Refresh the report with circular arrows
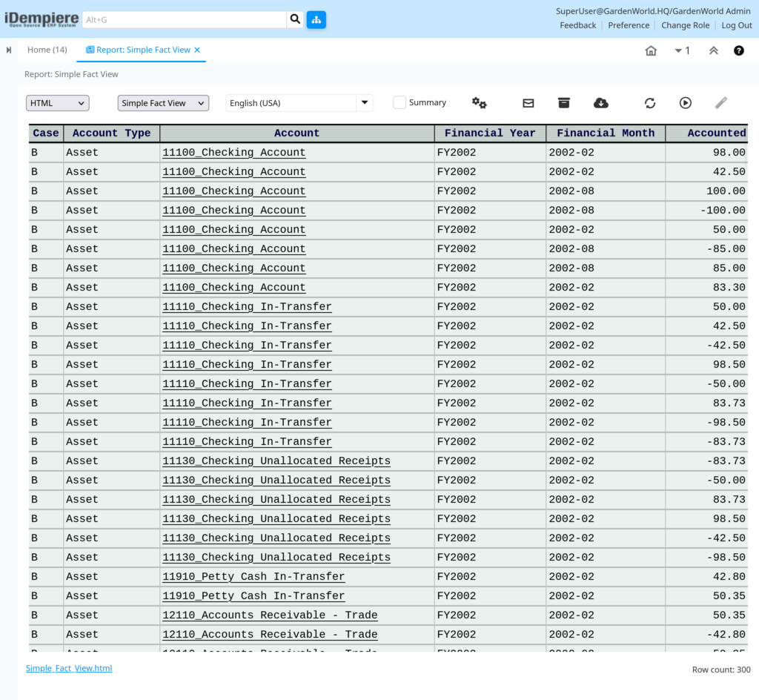 pyautogui.click(x=650, y=102)
